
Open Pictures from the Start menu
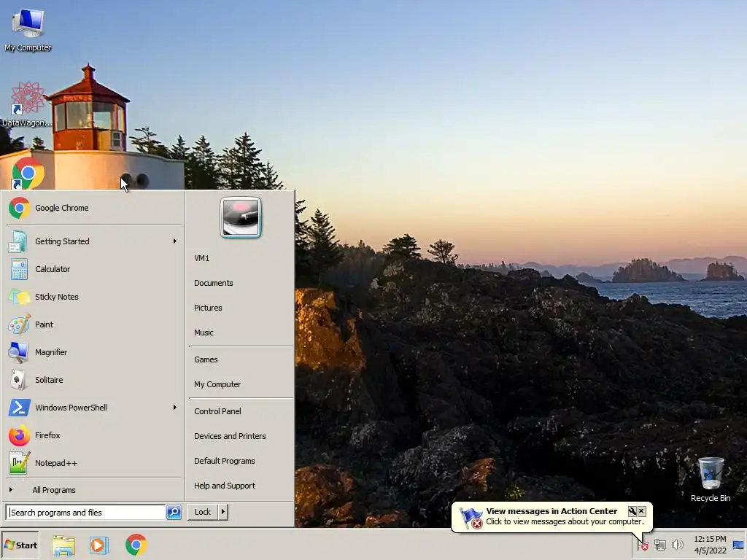pyautogui.click(x=241, y=308)
